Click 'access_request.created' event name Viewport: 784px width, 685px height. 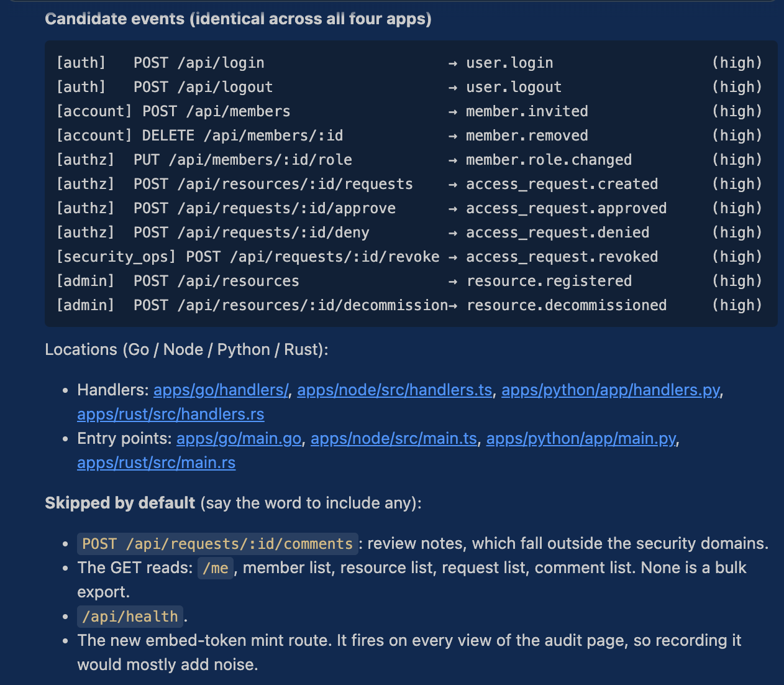[x=562, y=184]
